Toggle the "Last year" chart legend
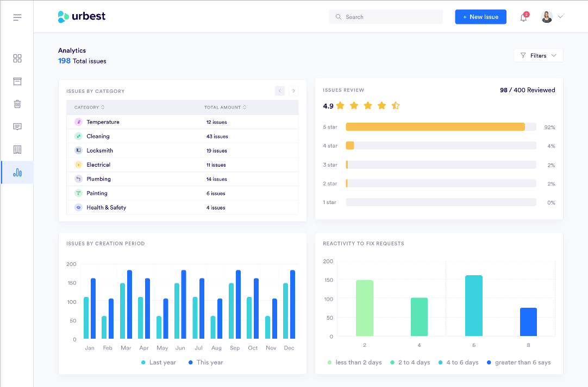Screen dimensions: 588x387 pos(158,362)
